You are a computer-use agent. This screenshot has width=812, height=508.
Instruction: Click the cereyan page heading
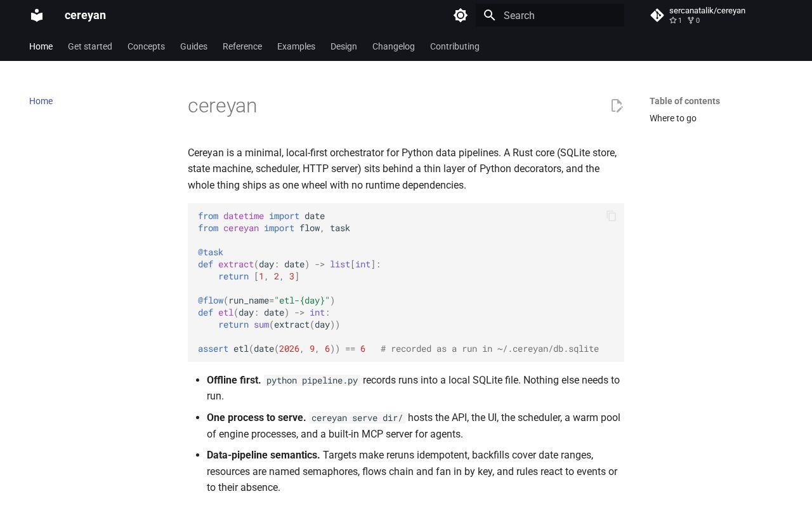(222, 105)
